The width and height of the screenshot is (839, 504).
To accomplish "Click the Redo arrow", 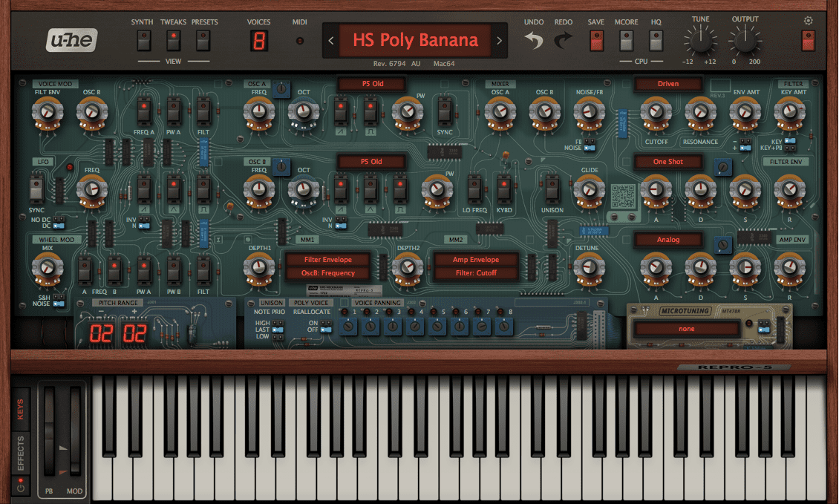I will pos(563,40).
